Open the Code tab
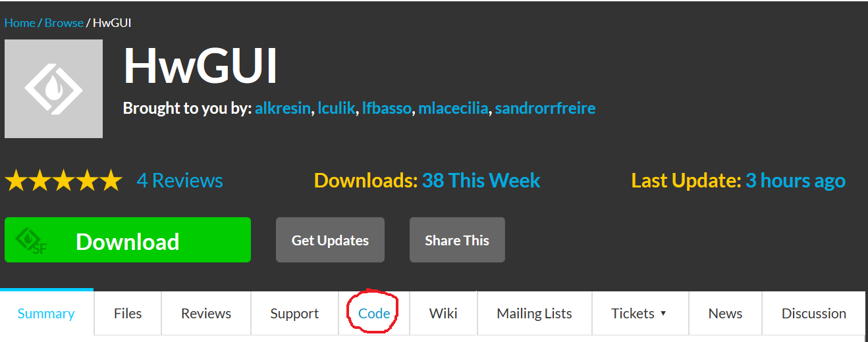The width and height of the screenshot is (868, 342). pos(374,314)
